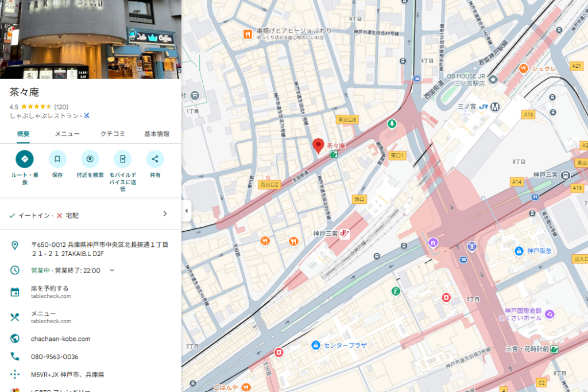Save place with the 保存 bookmark icon
This screenshot has height=392, width=588.
(x=57, y=159)
